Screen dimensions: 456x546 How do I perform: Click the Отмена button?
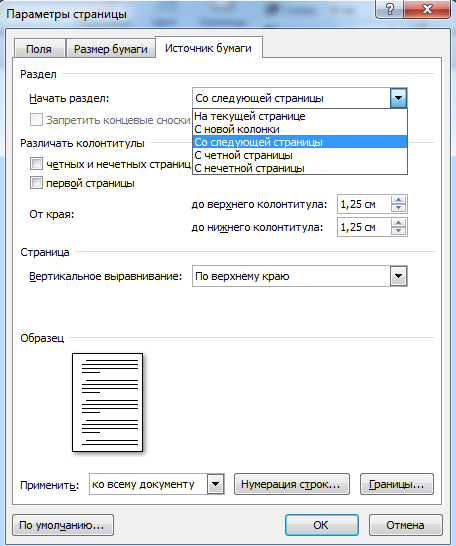point(406,525)
